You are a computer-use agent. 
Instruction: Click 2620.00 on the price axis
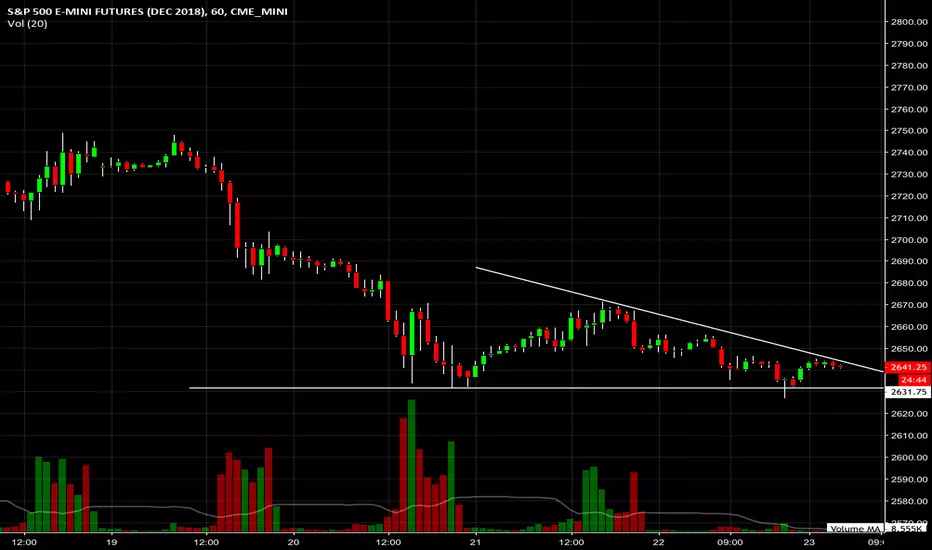[x=909, y=414]
